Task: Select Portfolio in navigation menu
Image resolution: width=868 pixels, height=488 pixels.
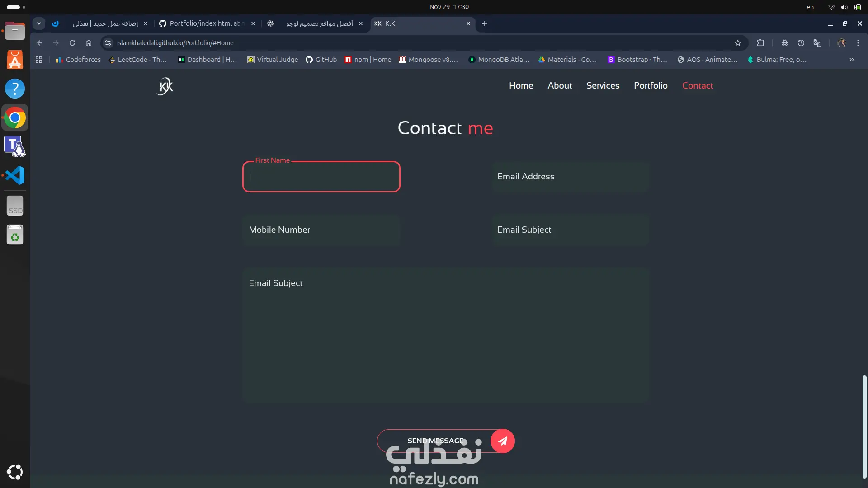Action: pos(651,85)
